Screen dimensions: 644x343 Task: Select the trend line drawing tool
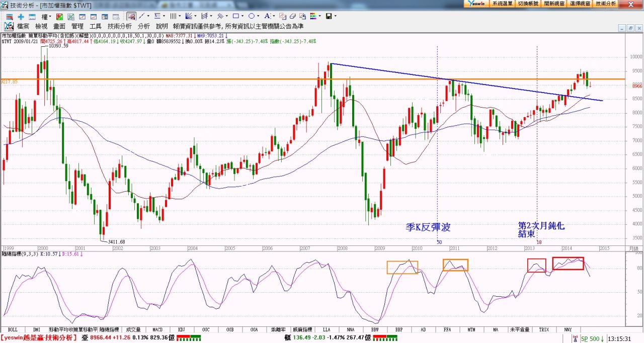[x=142, y=17]
